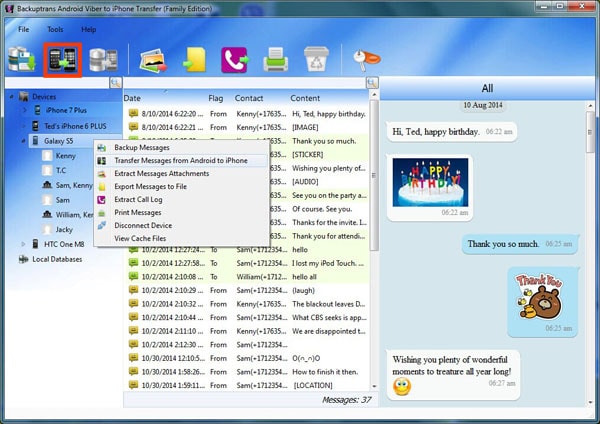Viewport: 600px width, 424px height.
Task: Collapse the Galaxy S5 device node
Action: 24,141
